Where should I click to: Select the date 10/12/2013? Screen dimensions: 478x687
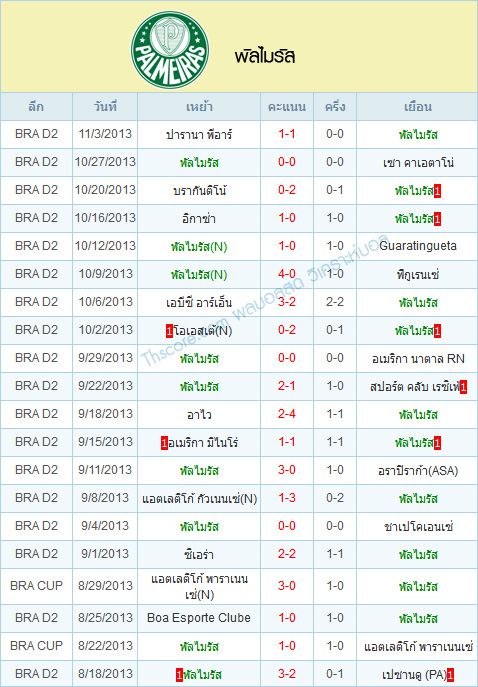tap(105, 246)
